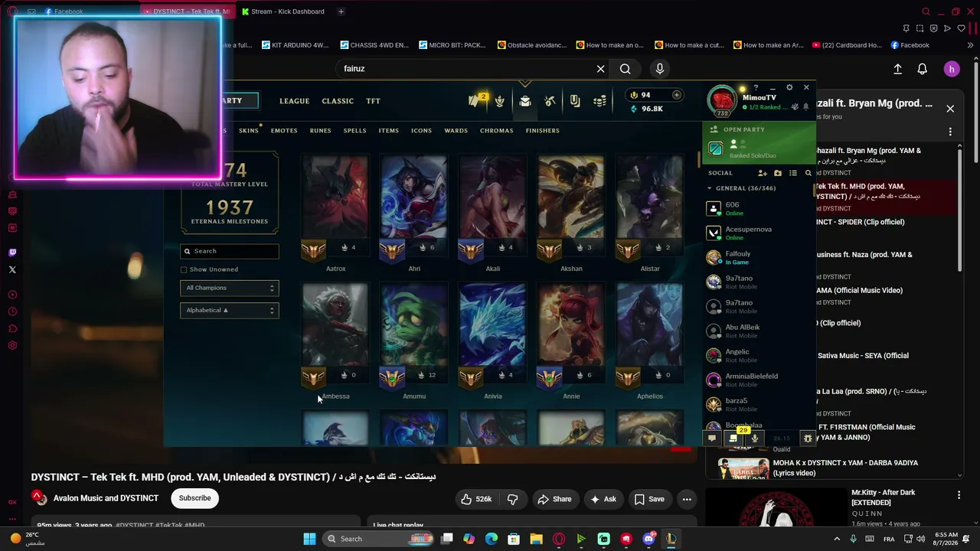The height and width of the screenshot is (551, 980).
Task: Switch to the SPELLS collection tab
Action: coord(354,131)
